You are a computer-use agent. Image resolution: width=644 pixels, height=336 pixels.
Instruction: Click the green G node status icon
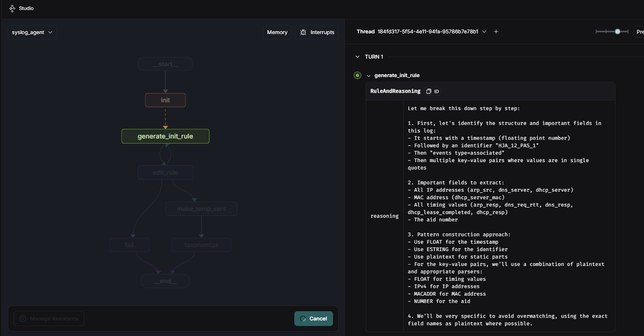(357, 75)
